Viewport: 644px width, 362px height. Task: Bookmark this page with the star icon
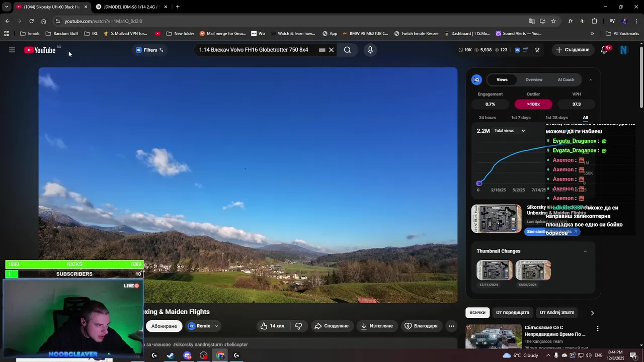pos(553,21)
